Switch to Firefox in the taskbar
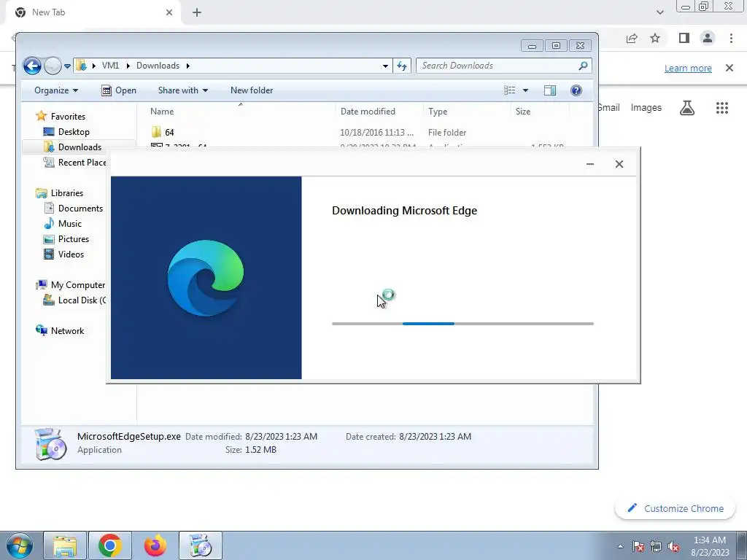Viewport: 747px width, 560px height. click(155, 545)
